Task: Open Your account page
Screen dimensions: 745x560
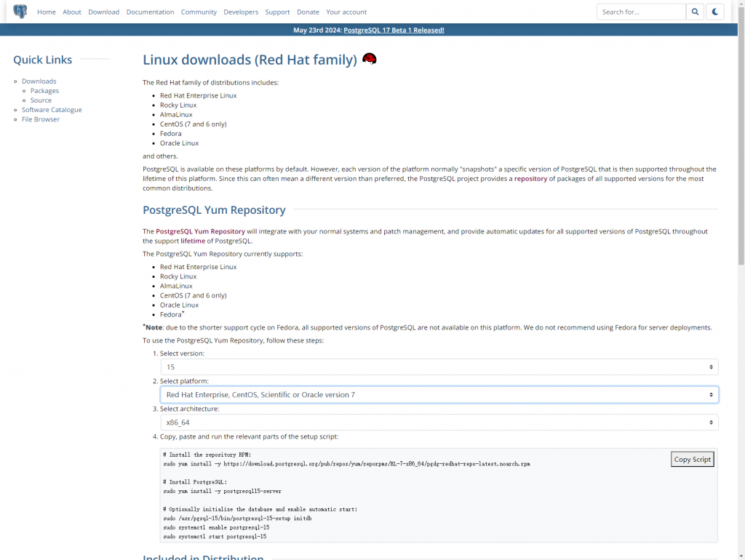Action: (x=346, y=12)
